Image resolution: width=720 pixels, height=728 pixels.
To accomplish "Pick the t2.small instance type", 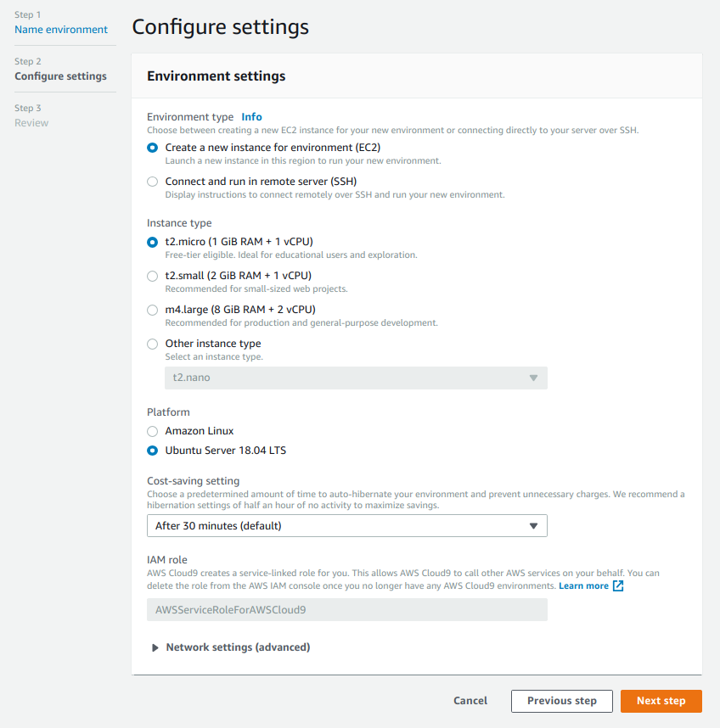I will [152, 276].
